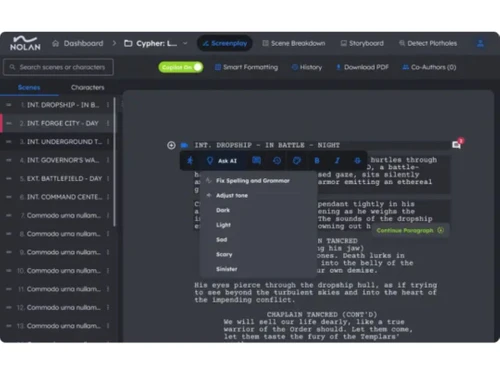Open the three-dot menu for INT. FORGE CITY scene

tap(108, 123)
